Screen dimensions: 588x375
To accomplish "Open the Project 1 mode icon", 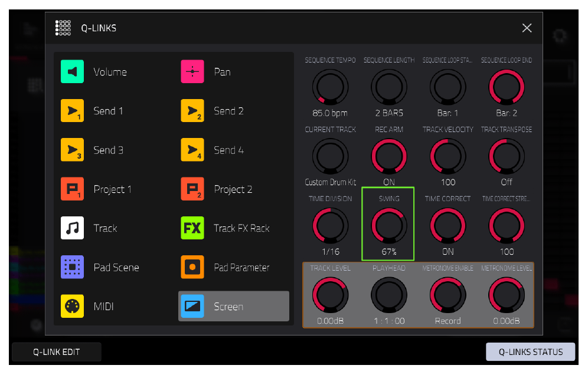I will click(x=73, y=189).
